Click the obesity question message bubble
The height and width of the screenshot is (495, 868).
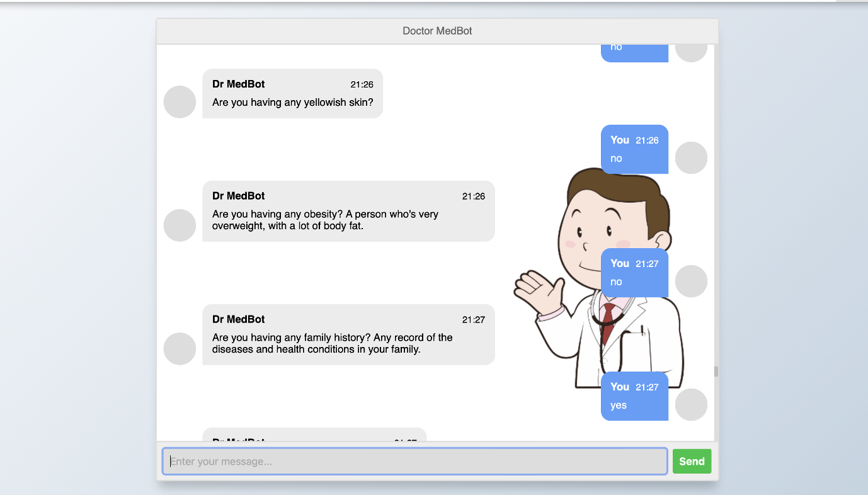348,211
